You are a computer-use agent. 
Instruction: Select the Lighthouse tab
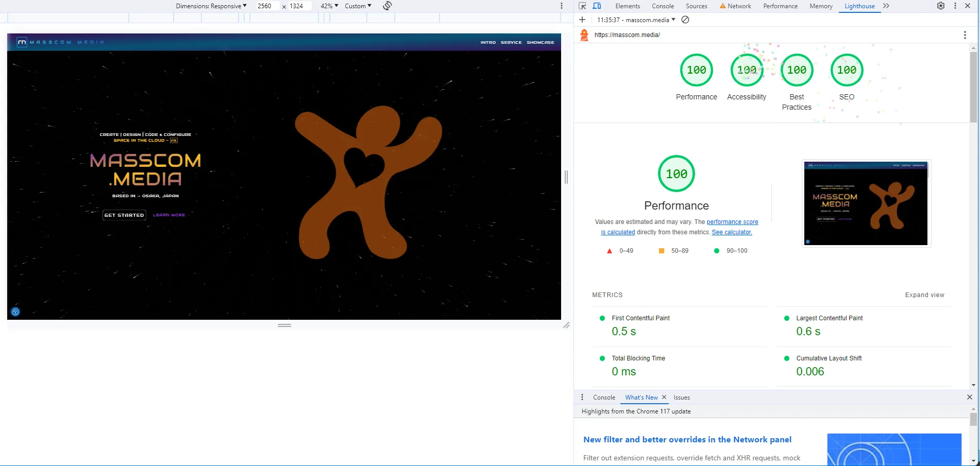(x=859, y=6)
